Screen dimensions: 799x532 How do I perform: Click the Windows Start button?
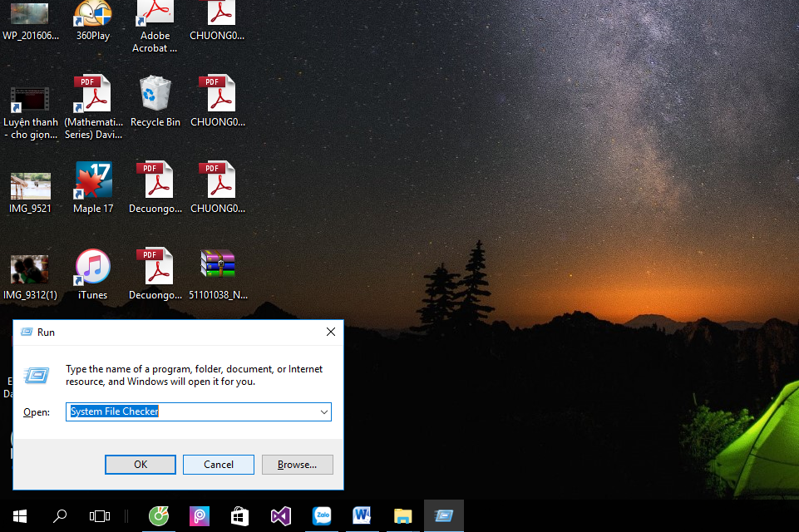[x=20, y=516]
